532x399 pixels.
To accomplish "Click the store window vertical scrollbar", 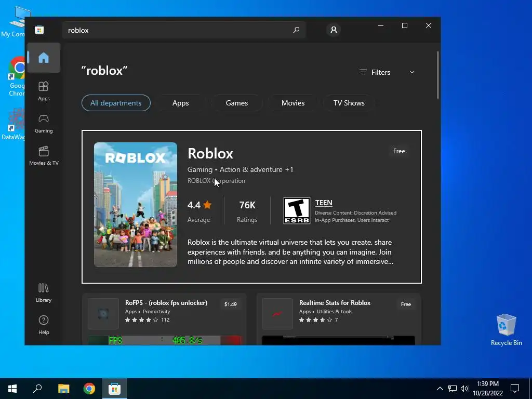I will point(437,75).
